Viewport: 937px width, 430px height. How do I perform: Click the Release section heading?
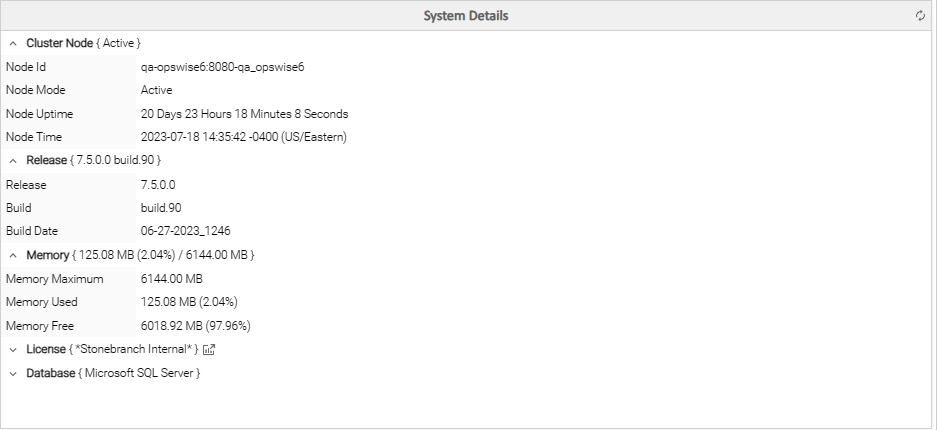click(x=47, y=160)
